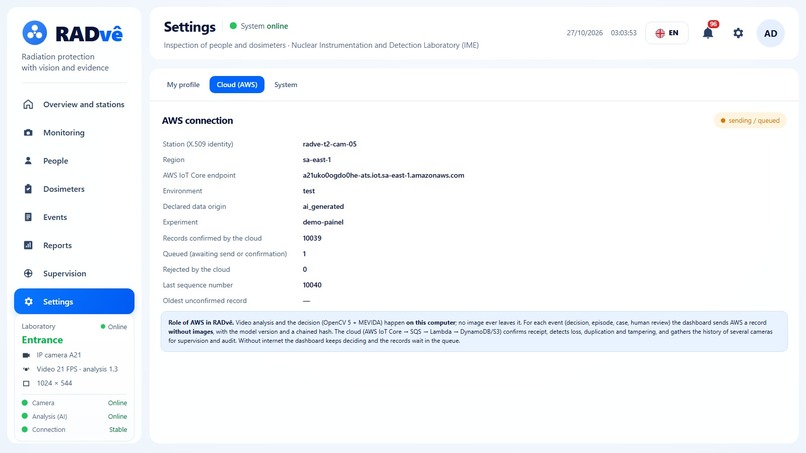The image size is (806, 453).
Task: Click the 1024 × 544 resolution icon
Action: click(26, 384)
